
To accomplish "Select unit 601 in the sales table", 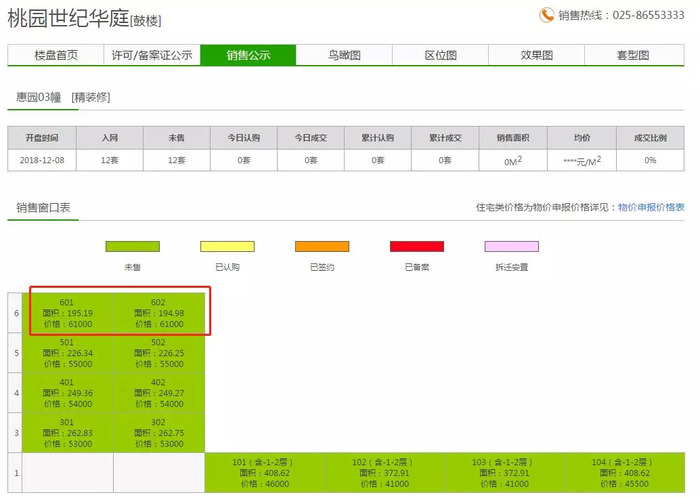I will point(68,313).
